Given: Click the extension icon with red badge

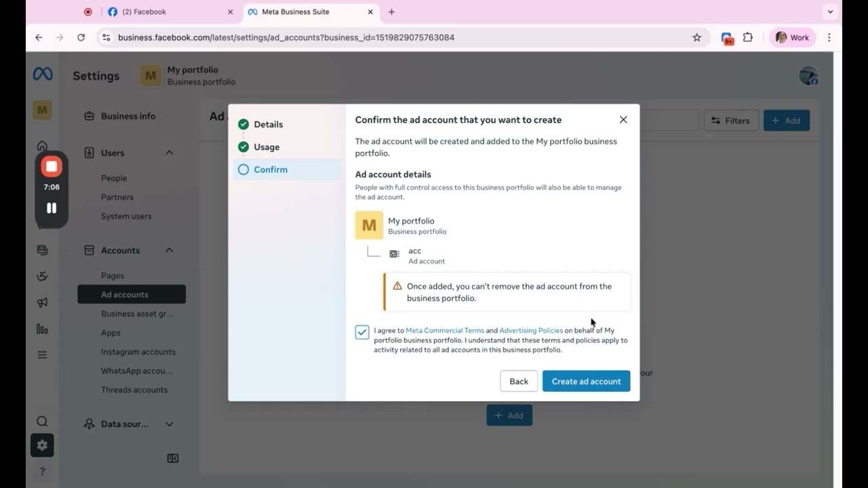Looking at the screenshot, I should tap(727, 38).
